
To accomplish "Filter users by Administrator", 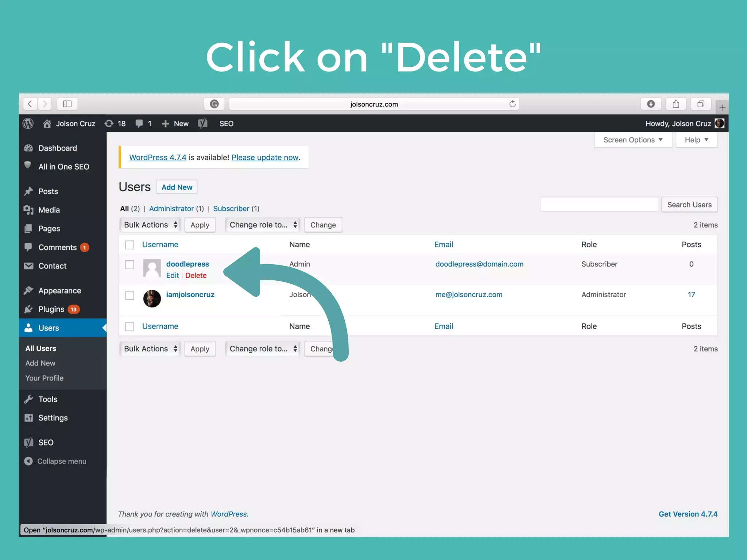I will click(171, 209).
